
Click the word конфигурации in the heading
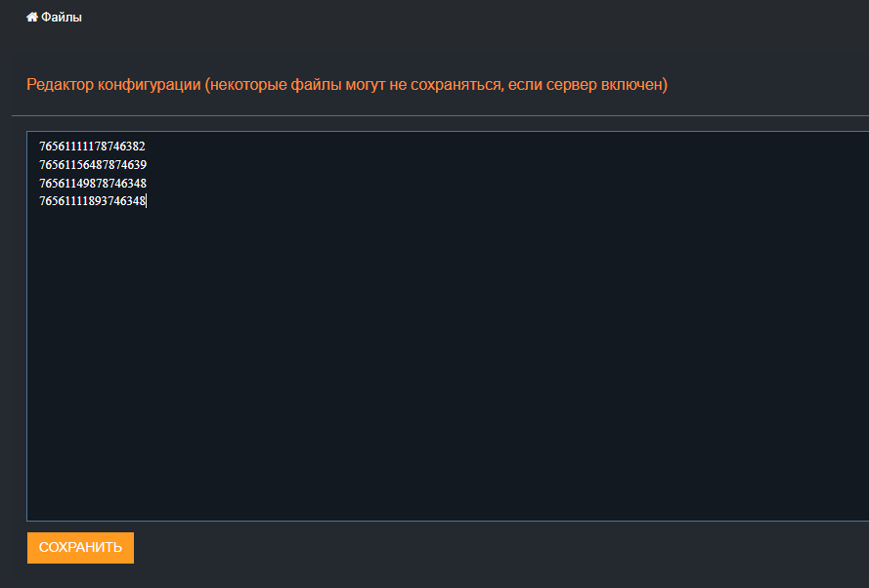coord(148,85)
